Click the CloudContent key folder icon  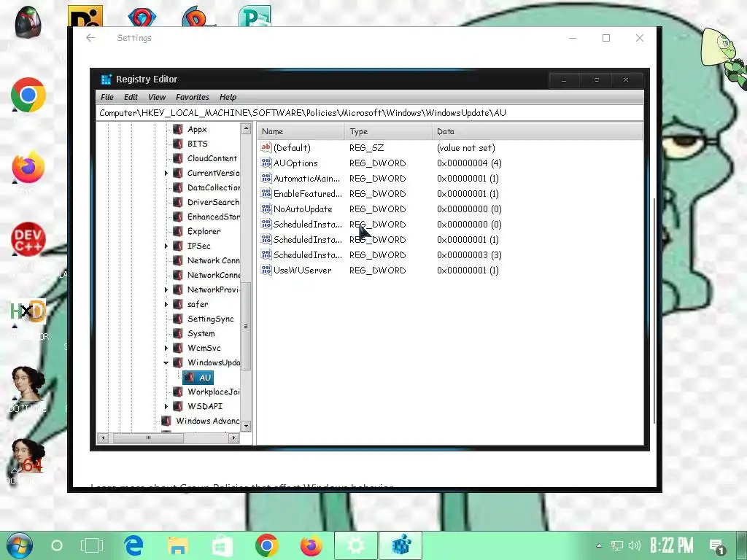(178, 158)
